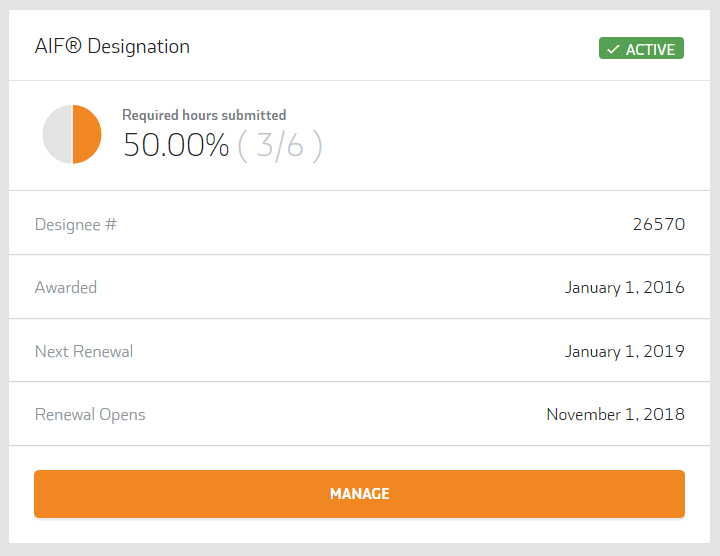
Task: Click the orange MANAGE button
Action: coord(359,494)
